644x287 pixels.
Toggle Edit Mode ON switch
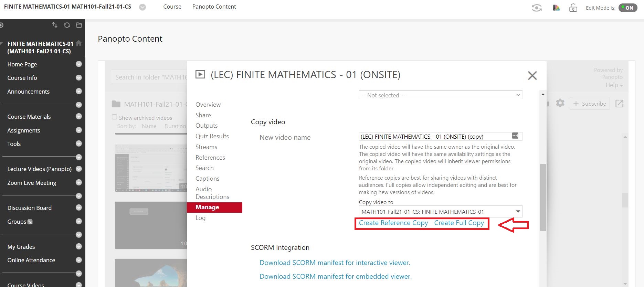628,8
